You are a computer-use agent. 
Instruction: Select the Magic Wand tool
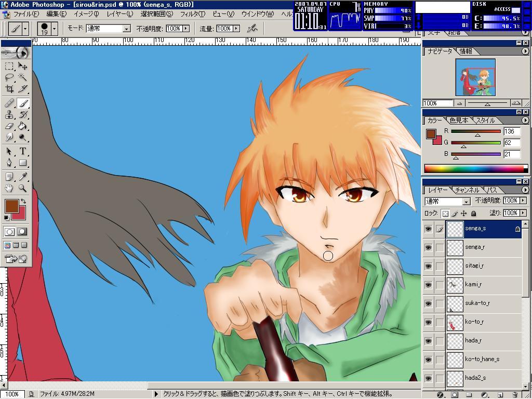point(22,77)
